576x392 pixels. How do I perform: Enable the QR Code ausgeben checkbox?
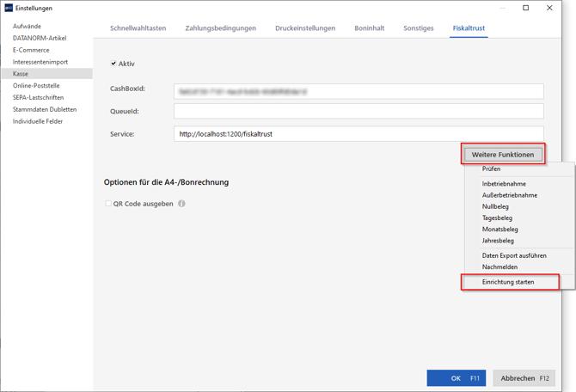(x=108, y=203)
